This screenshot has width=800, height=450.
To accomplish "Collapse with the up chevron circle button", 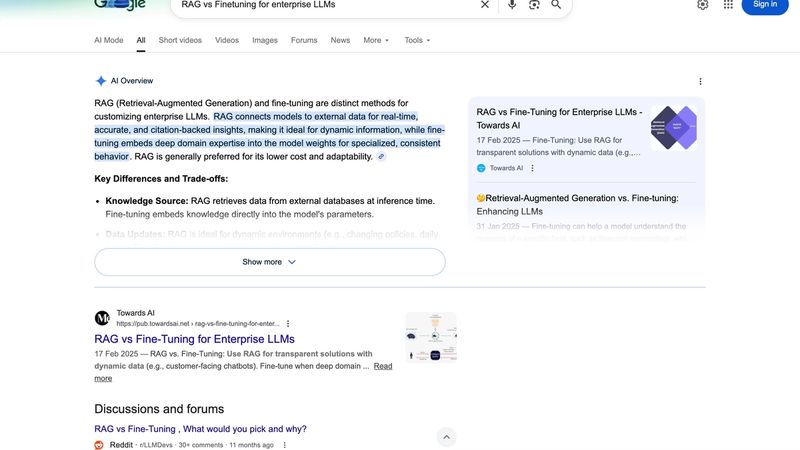I will [446, 437].
